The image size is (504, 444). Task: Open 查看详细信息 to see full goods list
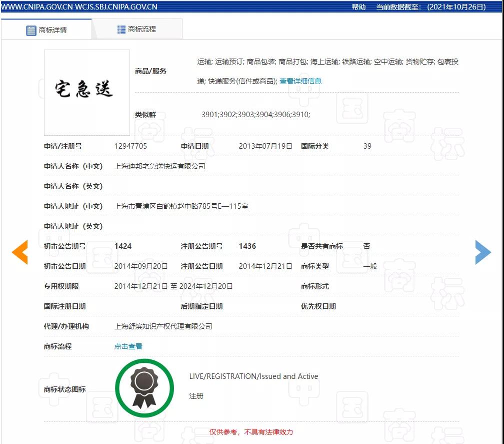click(x=300, y=81)
